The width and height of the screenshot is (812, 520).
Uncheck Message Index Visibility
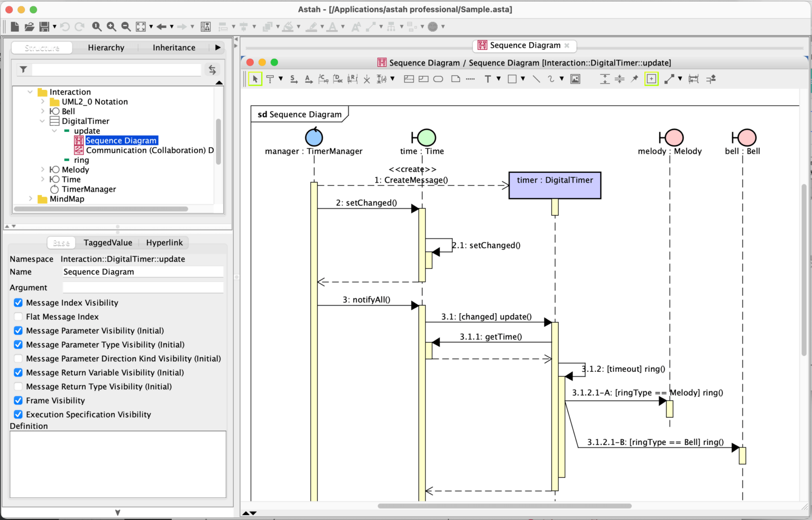pyautogui.click(x=19, y=303)
